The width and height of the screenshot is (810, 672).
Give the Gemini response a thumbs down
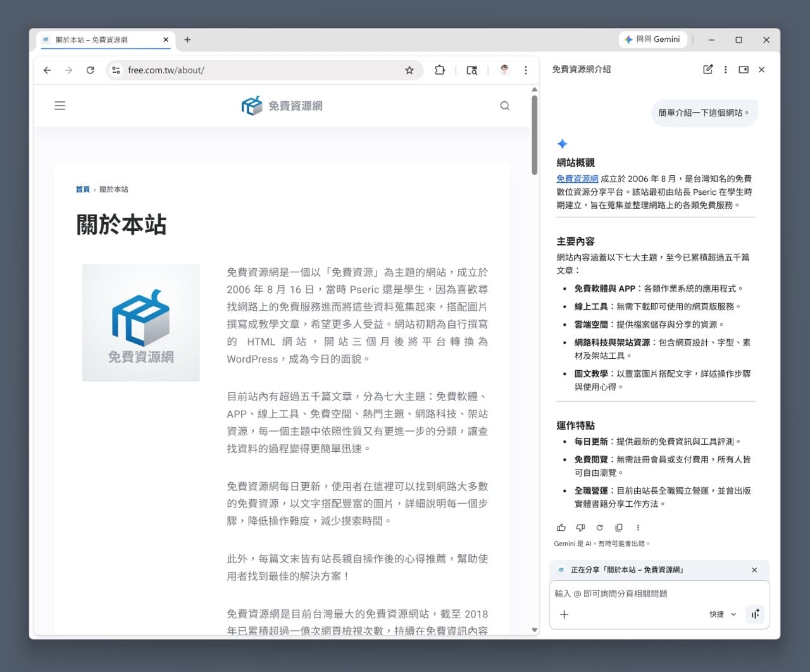coord(580,527)
